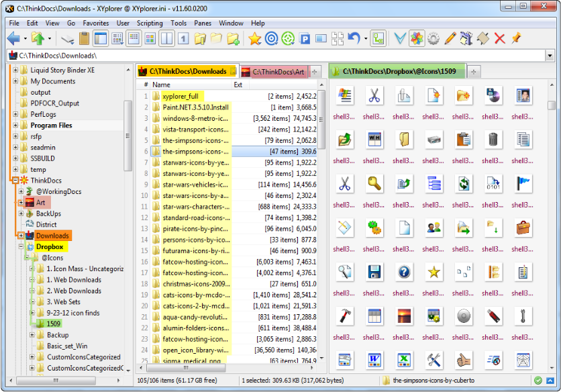The width and height of the screenshot is (561, 392).
Task: Toggle the colorful pinwheel color filters button
Action: [x=417, y=38]
